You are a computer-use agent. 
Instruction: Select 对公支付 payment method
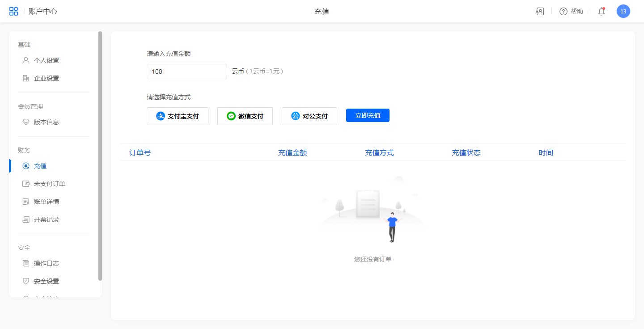(309, 116)
